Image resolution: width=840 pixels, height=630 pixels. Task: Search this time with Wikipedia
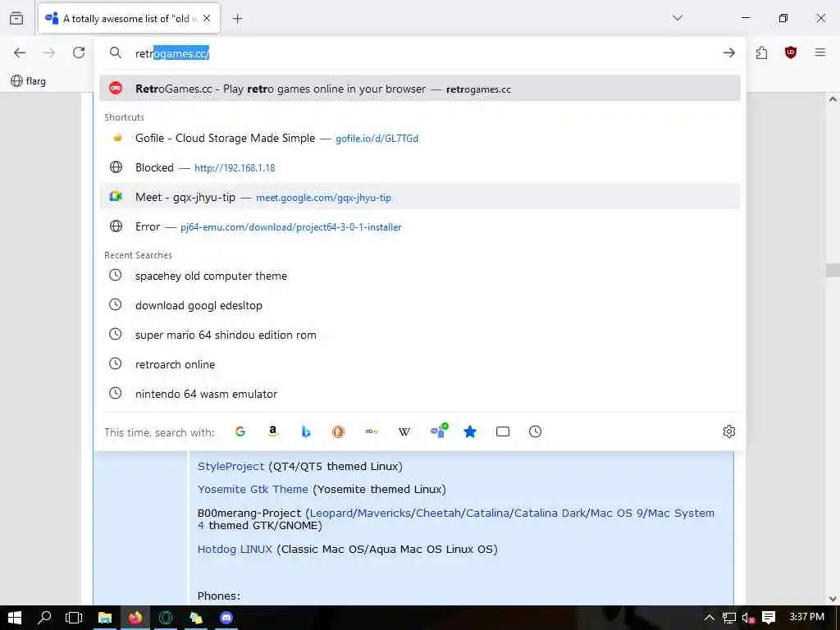(x=404, y=431)
